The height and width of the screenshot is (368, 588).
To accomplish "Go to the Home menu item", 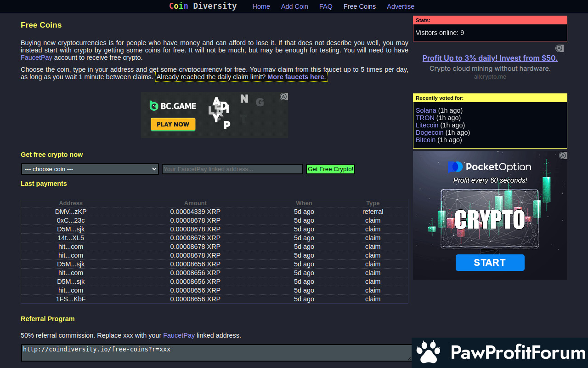I will [x=261, y=6].
